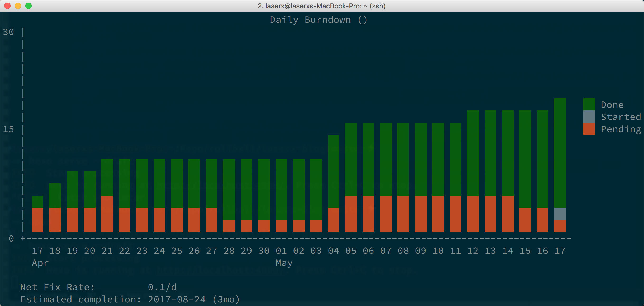Screen dimensions: 644x306
Task: Click the Started legend label
Action: click(x=621, y=117)
